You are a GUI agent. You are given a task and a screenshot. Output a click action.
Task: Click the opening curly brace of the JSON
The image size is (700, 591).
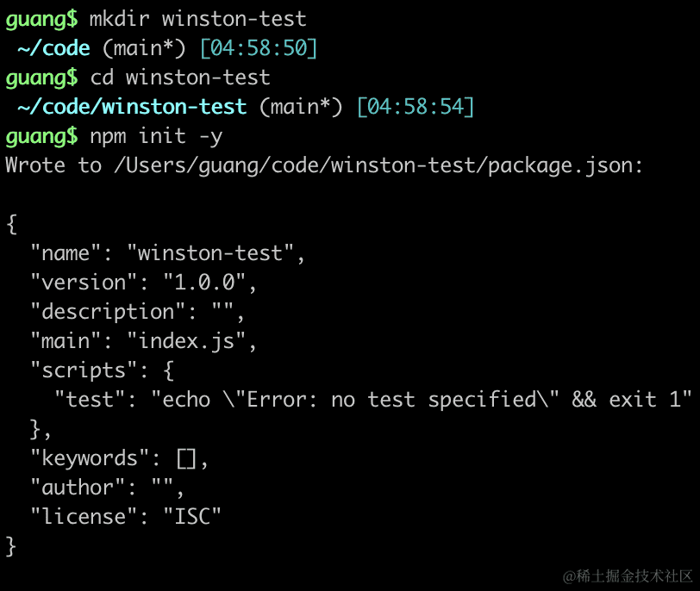(11, 224)
